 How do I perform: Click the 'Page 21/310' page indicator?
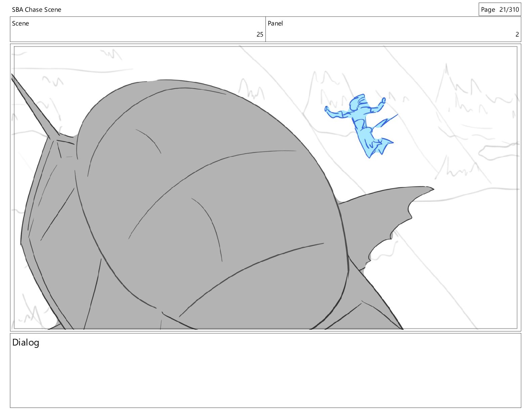500,9
